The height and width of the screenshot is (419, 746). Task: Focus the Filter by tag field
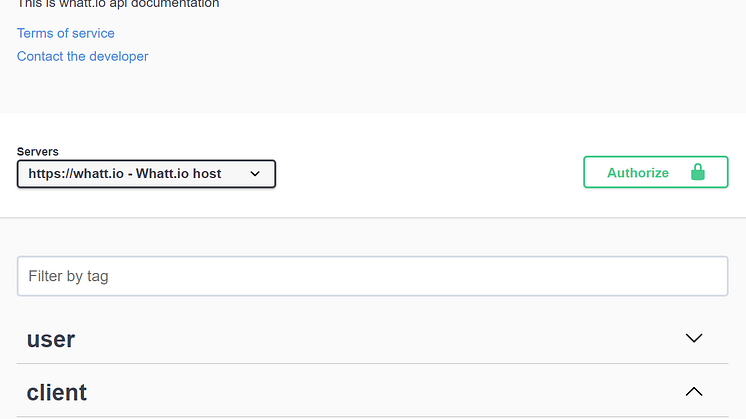(x=373, y=276)
